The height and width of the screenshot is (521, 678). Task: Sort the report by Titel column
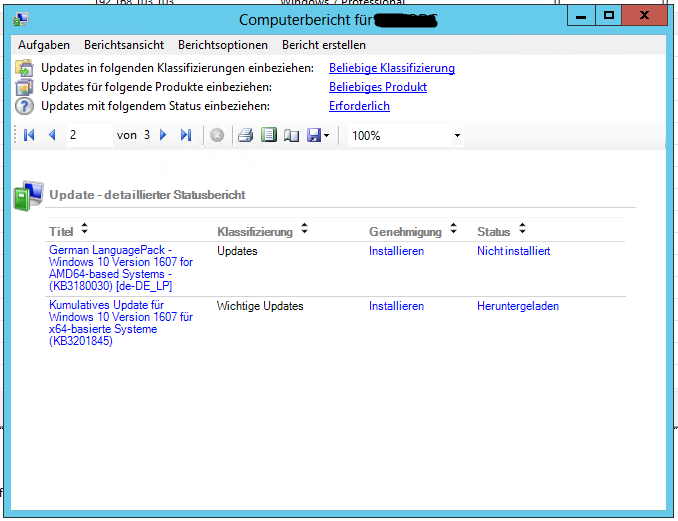(x=84, y=230)
